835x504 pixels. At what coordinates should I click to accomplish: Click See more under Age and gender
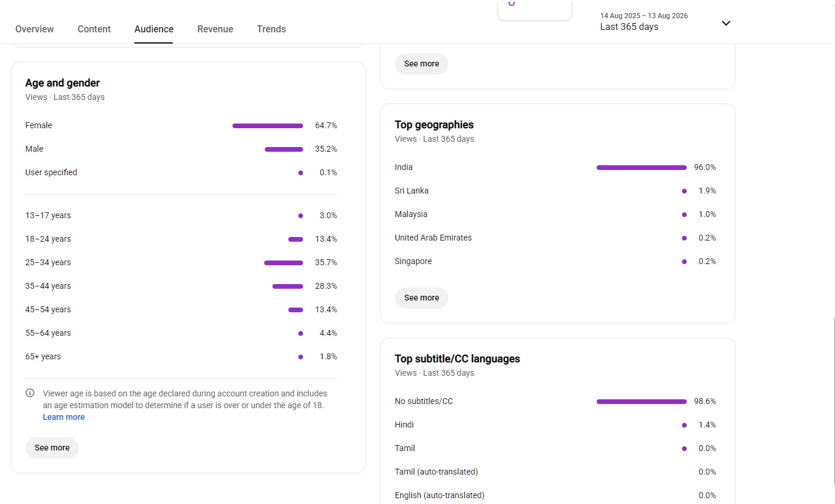click(52, 448)
